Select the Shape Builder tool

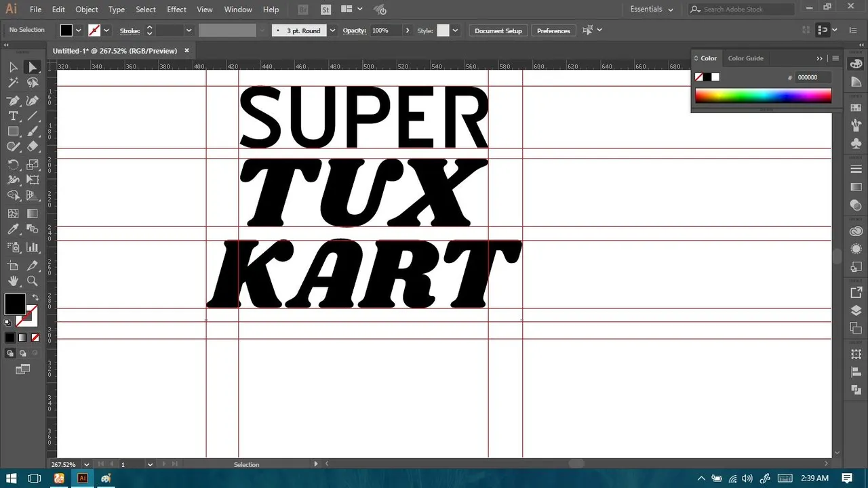pyautogui.click(x=13, y=196)
